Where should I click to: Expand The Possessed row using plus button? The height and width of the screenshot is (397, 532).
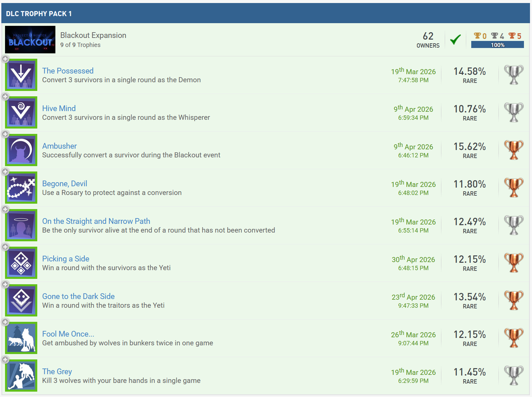coord(5,59)
